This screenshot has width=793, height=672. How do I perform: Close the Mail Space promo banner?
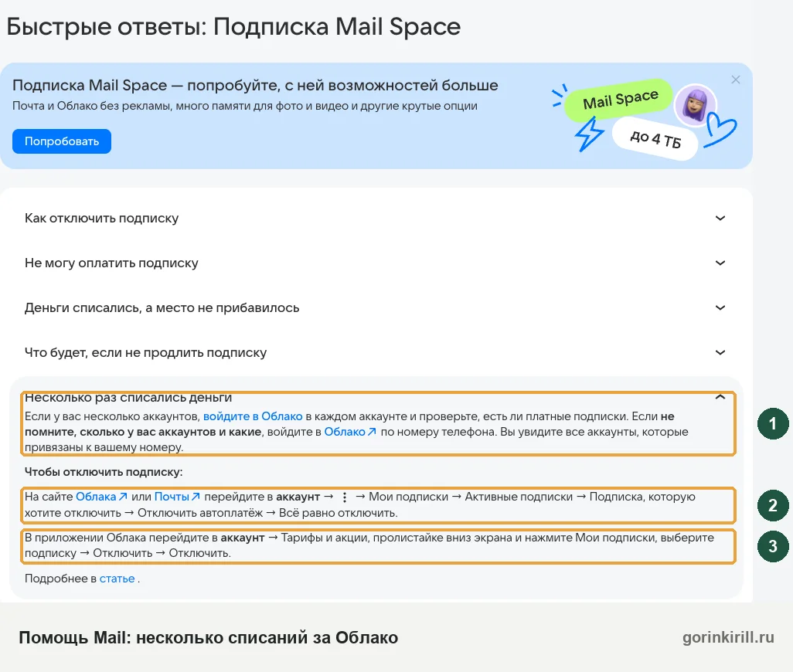point(735,80)
